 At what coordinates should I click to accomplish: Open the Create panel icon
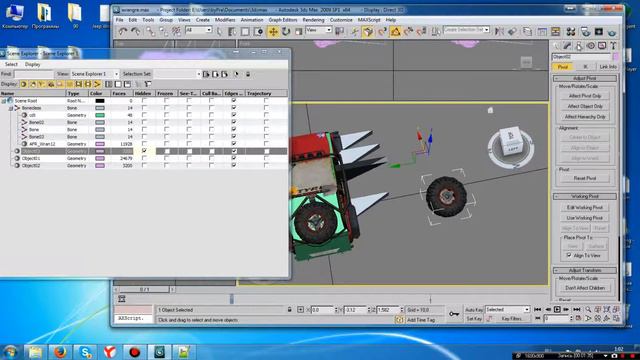pos(556,46)
